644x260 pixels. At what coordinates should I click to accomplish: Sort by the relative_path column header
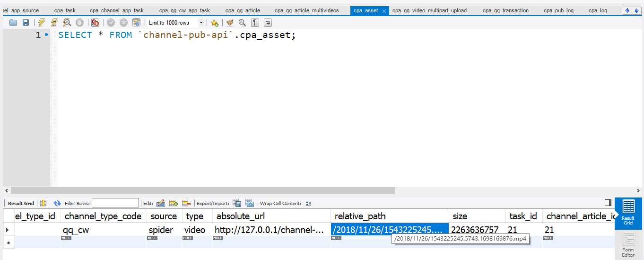tap(360, 216)
